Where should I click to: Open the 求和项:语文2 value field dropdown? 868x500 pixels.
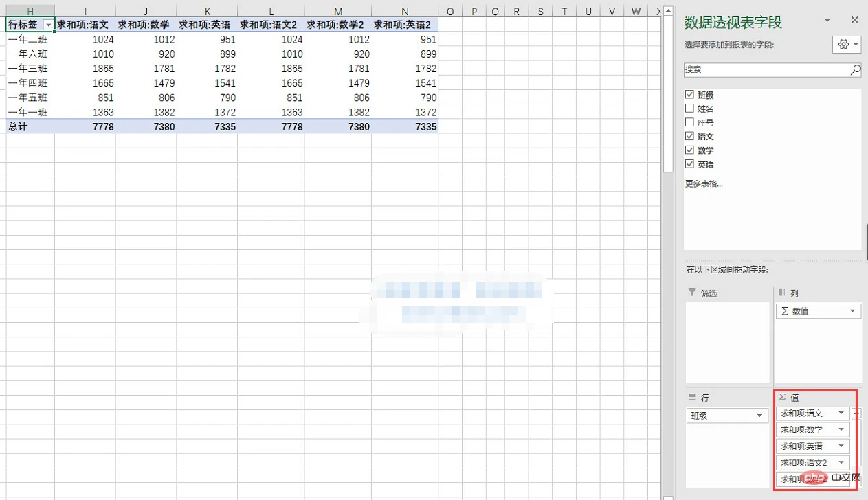(841, 463)
